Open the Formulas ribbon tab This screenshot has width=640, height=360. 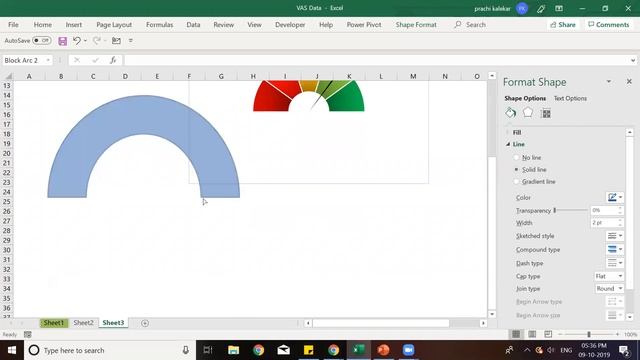tap(160, 24)
